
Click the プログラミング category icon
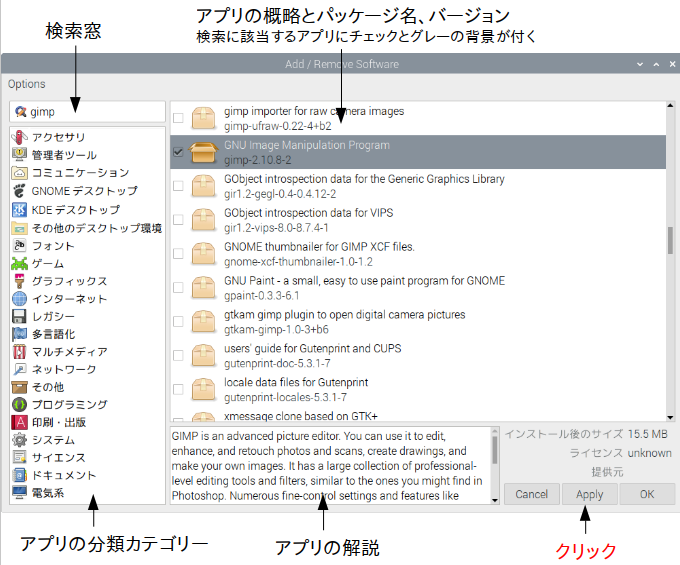pos(20,405)
